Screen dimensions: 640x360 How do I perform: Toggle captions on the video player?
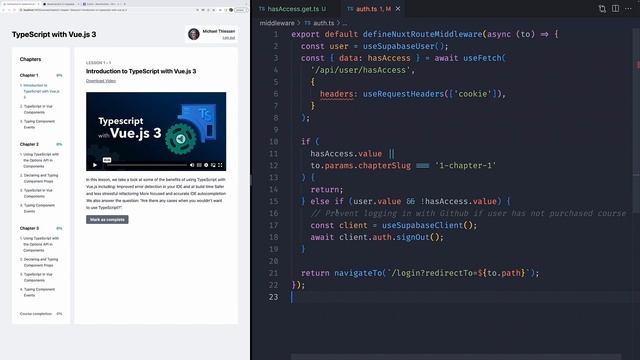pos(199,165)
